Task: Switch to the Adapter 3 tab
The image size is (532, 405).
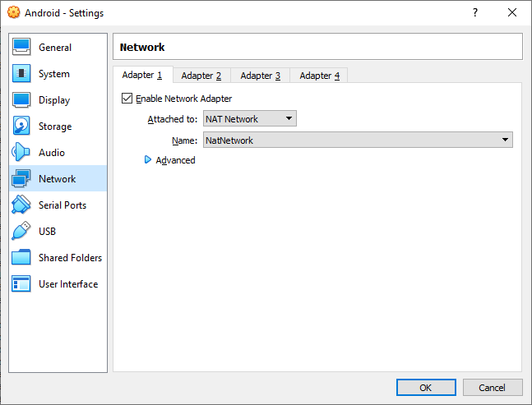Action: coord(261,76)
